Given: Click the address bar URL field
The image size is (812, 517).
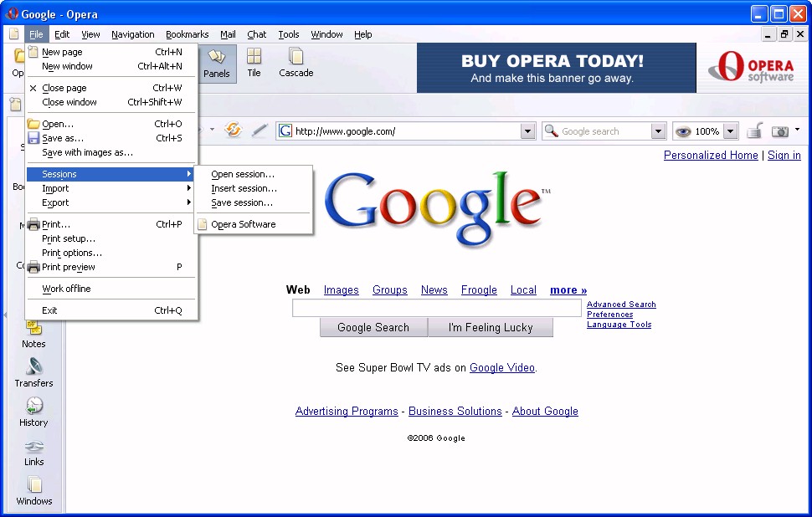Looking at the screenshot, I should pyautogui.click(x=407, y=131).
